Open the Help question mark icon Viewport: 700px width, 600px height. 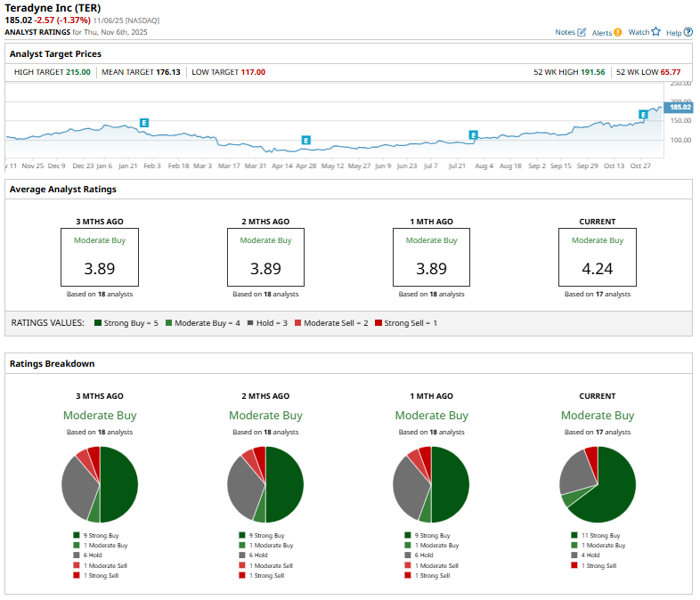point(688,32)
